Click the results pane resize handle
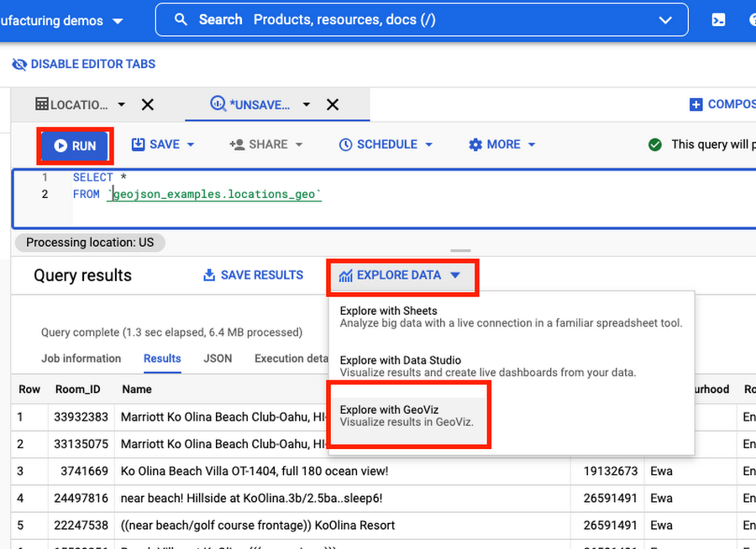The height and width of the screenshot is (549, 756). point(460,251)
